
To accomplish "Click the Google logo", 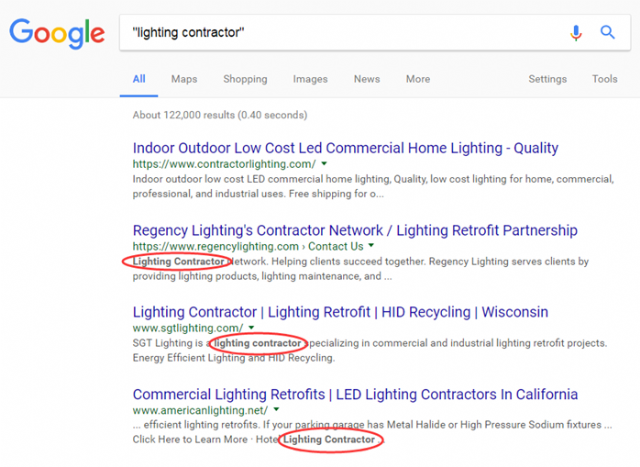I will coord(57,33).
